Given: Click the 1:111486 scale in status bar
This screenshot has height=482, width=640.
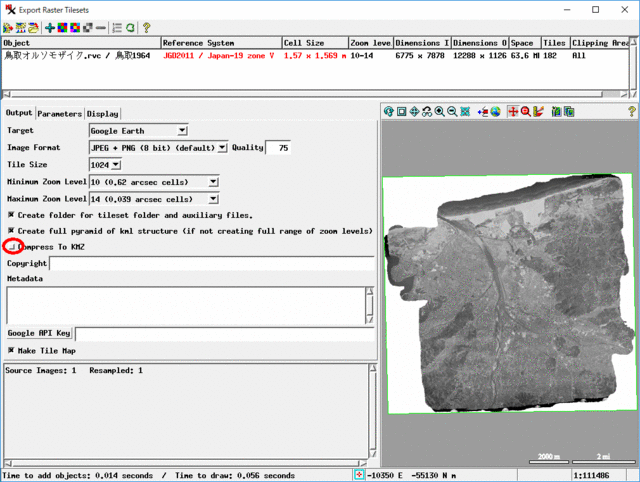Looking at the screenshot, I should coord(591,475).
